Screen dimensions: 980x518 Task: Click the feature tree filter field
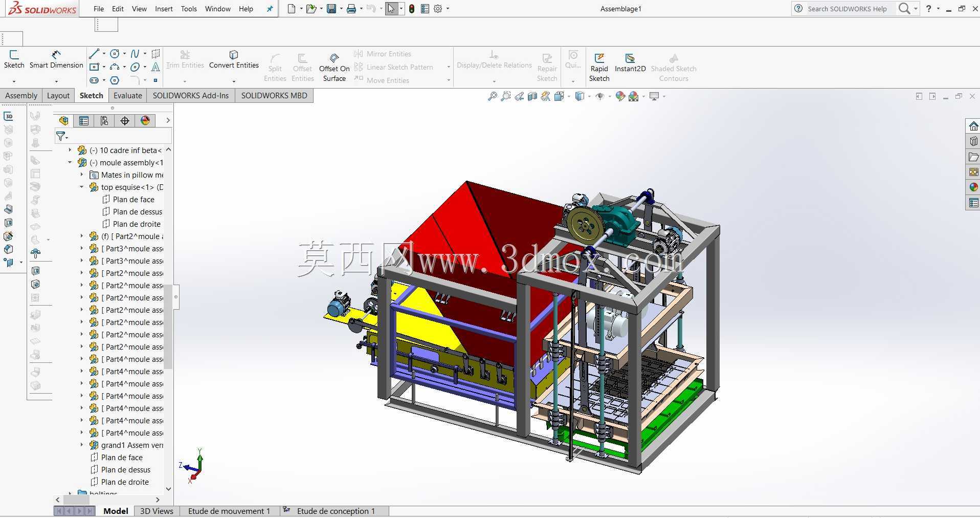(114, 136)
